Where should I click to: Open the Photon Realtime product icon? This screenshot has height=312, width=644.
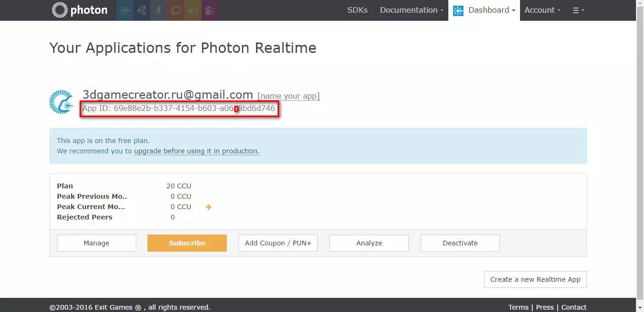[x=124, y=10]
